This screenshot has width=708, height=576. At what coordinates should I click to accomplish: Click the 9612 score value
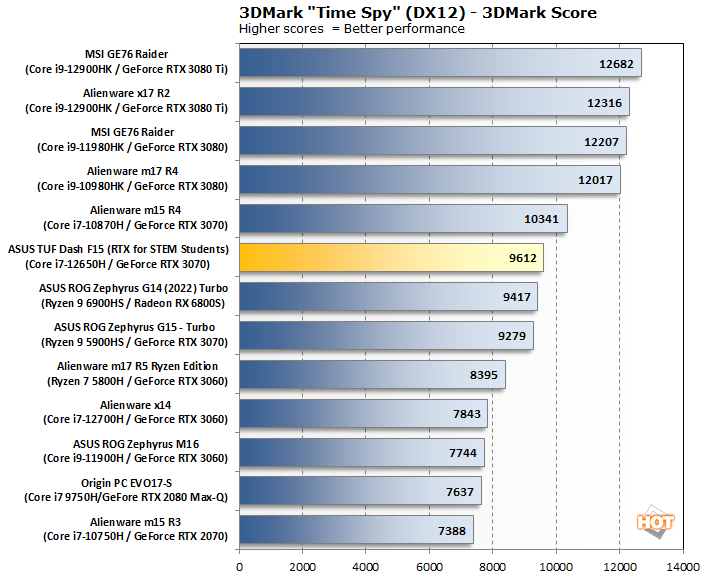coord(518,258)
